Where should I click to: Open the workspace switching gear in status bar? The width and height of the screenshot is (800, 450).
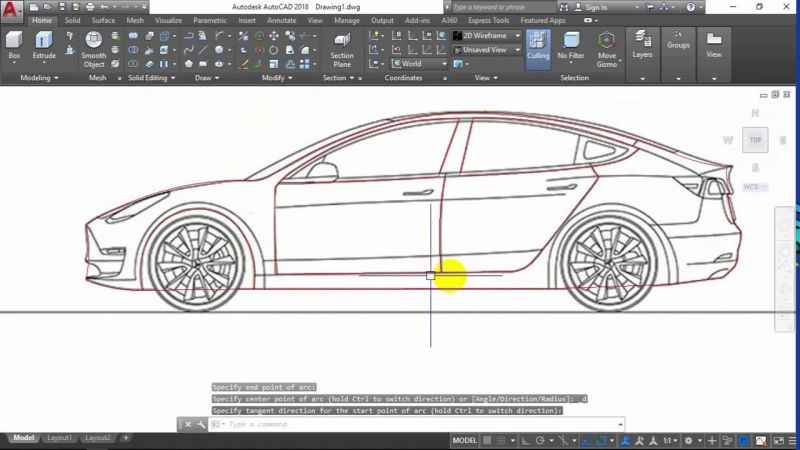click(688, 440)
